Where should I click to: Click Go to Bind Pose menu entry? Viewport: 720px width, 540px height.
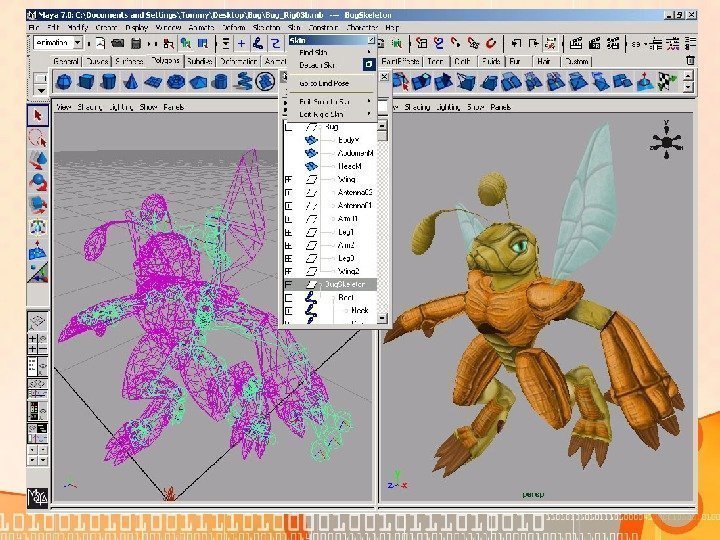pos(324,84)
